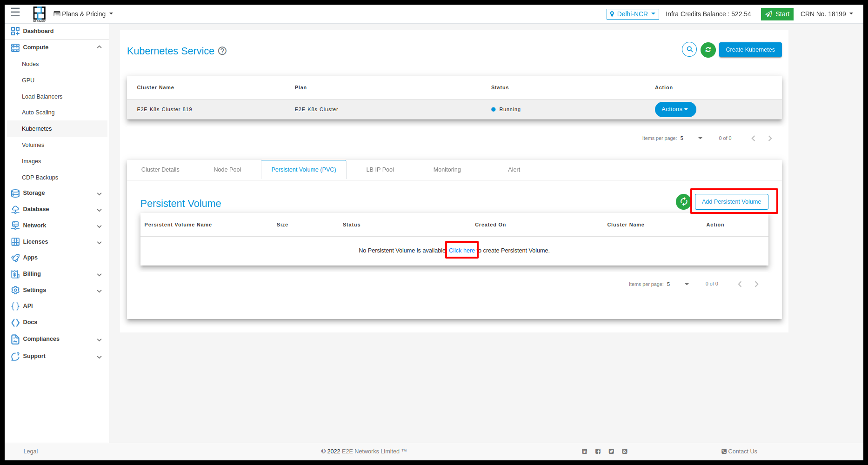Viewport: 868px width, 465px height.
Task: Select the Persistent Volume (PVC) tab
Action: tap(304, 170)
